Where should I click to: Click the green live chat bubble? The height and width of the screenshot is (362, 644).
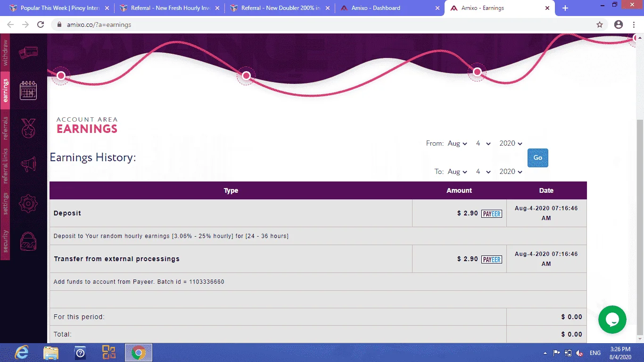612,320
